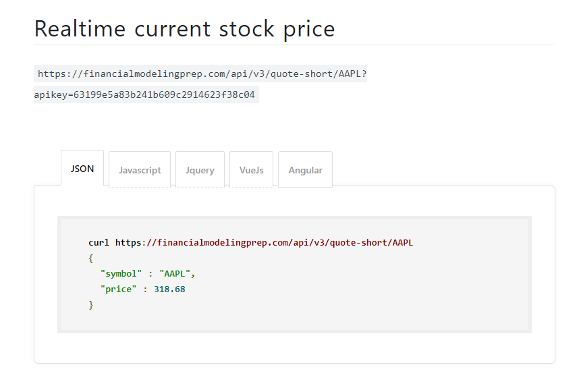Select the Jquery tab
Image resolution: width=581 pixels, height=392 pixels.
pos(200,170)
